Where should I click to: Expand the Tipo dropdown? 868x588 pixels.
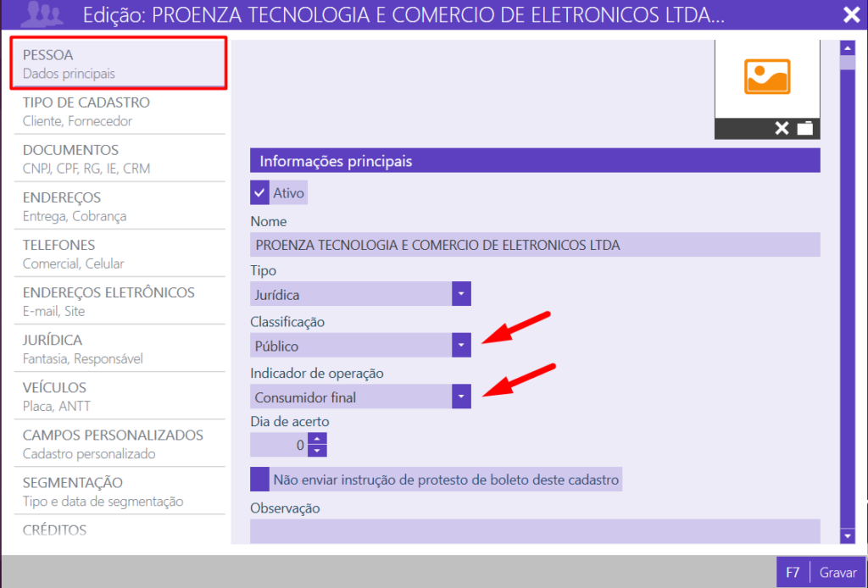460,294
